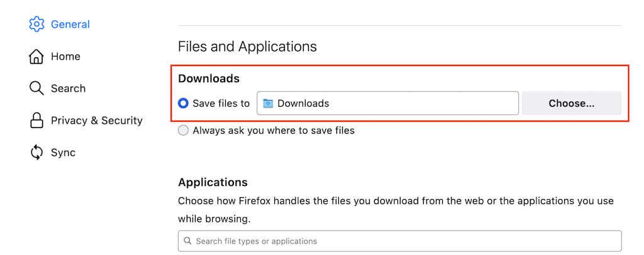Click the General gear icon
The image size is (644, 255).
[36, 24]
